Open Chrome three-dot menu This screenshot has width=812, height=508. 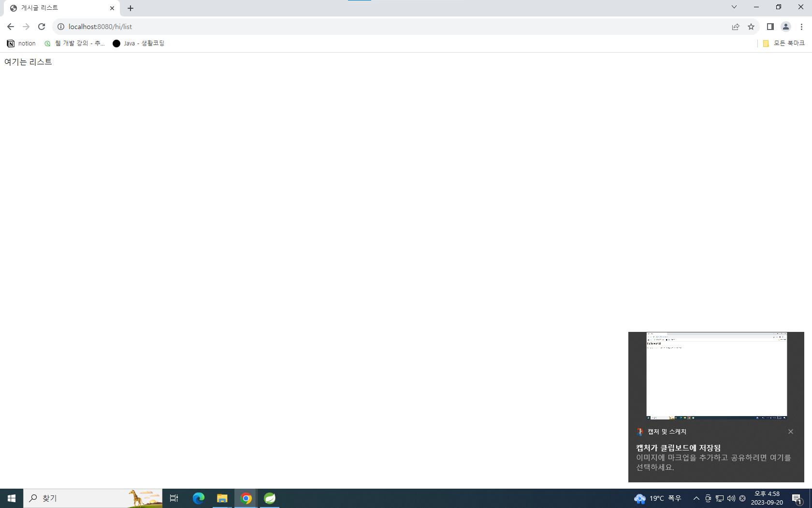801,27
